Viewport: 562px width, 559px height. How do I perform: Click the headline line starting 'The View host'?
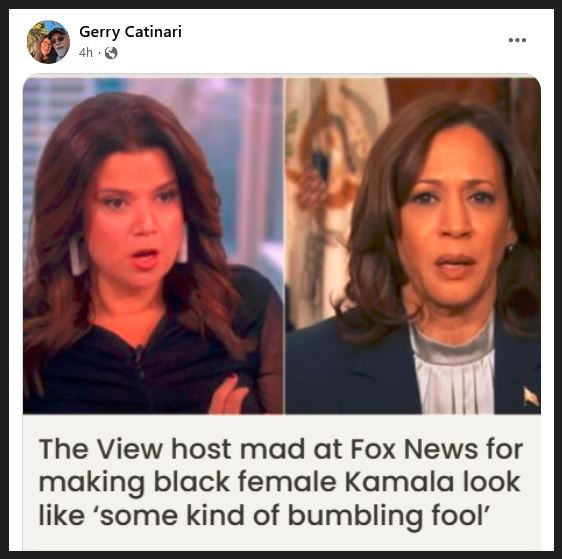coord(281,449)
